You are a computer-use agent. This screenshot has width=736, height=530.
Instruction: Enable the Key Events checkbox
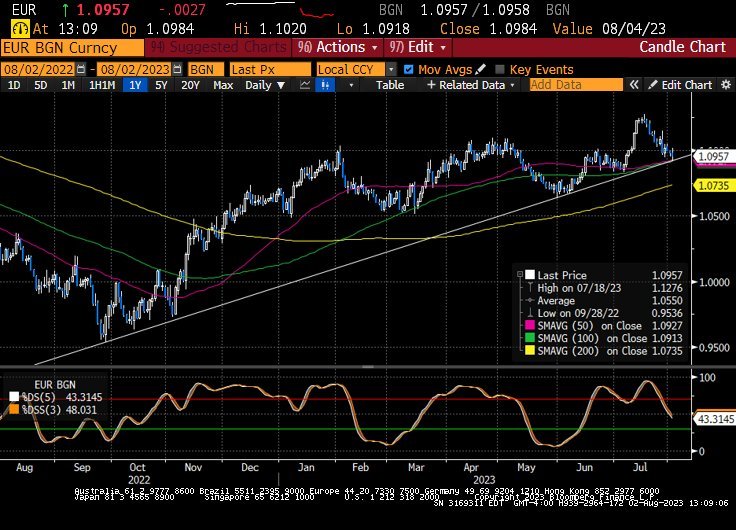501,69
